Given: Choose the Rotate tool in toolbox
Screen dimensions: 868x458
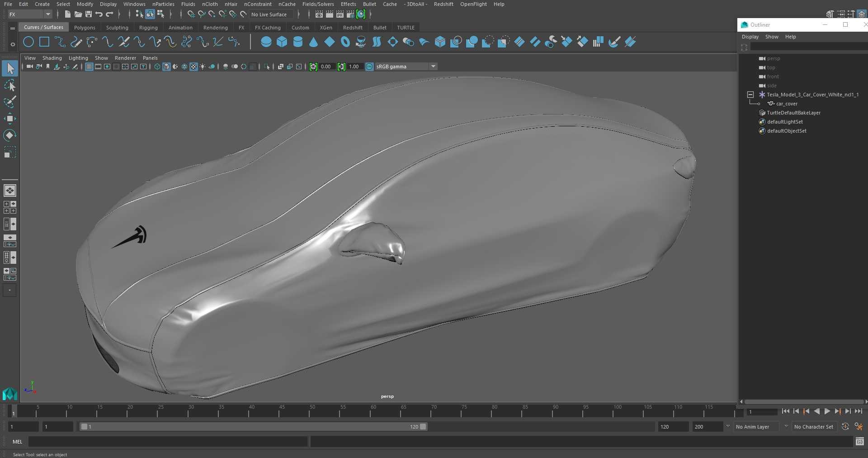Looking at the screenshot, I should [9, 135].
